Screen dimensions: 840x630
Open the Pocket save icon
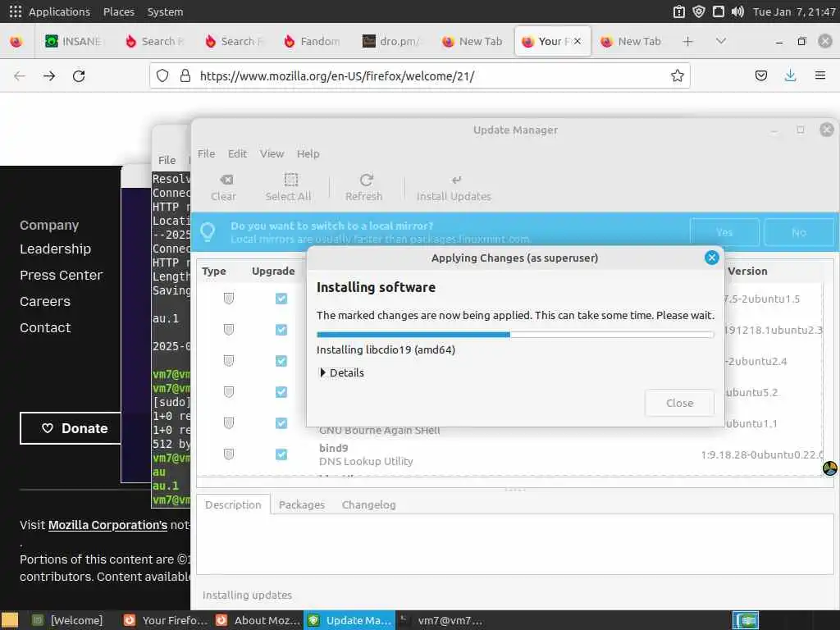pos(760,76)
